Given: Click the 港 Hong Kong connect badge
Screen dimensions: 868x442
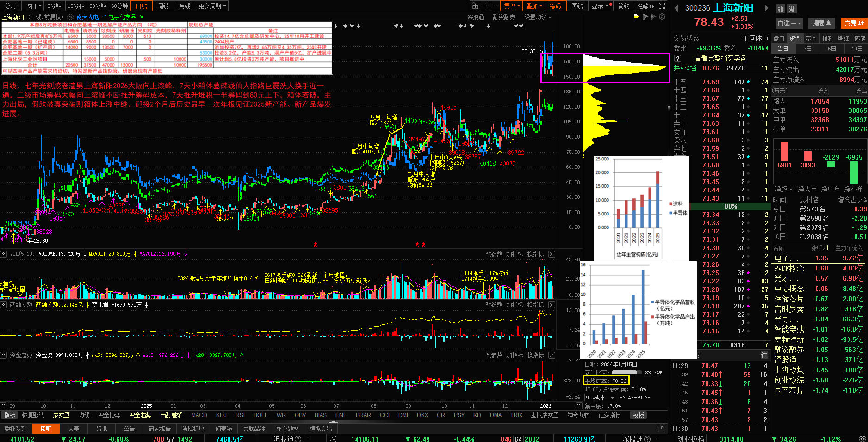Looking at the screenshot, I should [x=791, y=9].
